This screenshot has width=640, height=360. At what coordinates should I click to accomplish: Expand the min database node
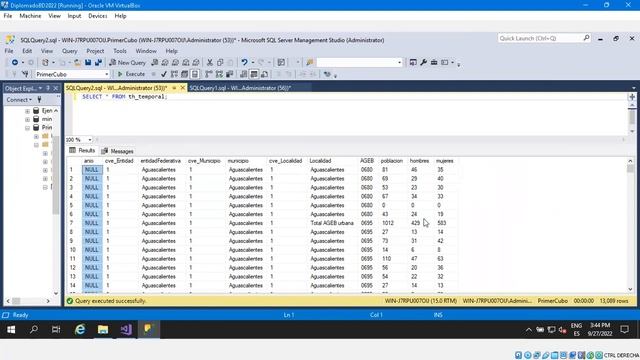coord(27,120)
